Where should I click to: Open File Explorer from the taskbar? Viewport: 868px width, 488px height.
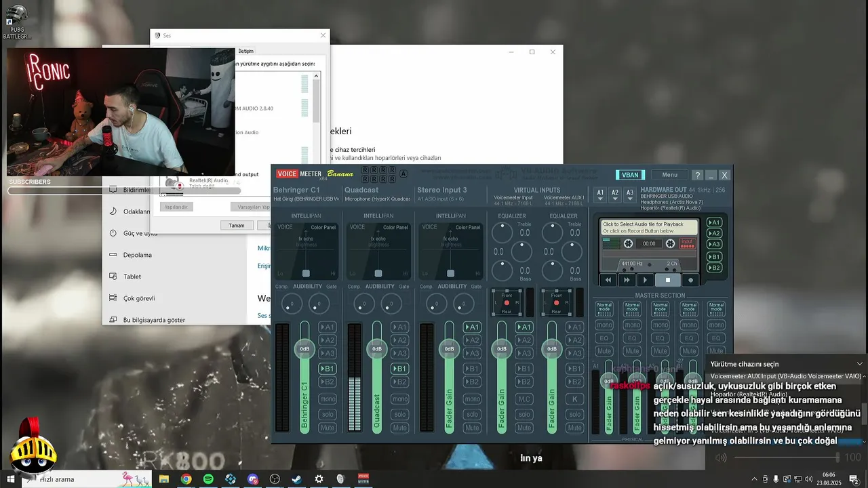[x=163, y=479]
